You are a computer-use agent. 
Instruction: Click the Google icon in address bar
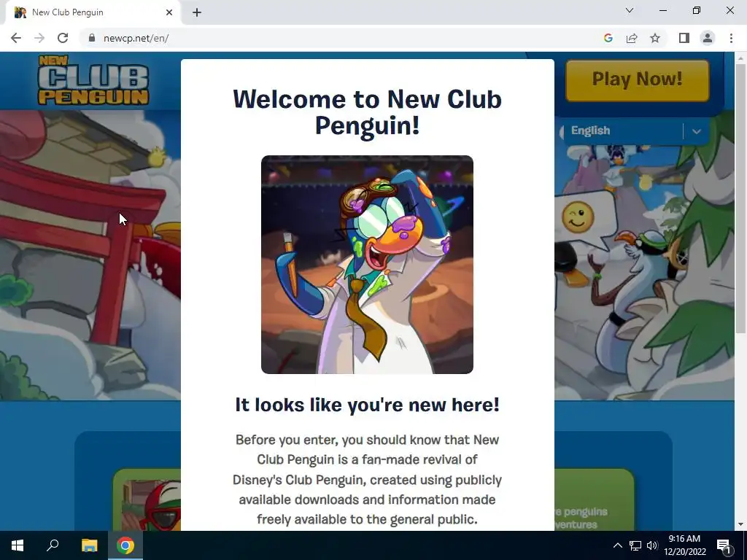[608, 38]
